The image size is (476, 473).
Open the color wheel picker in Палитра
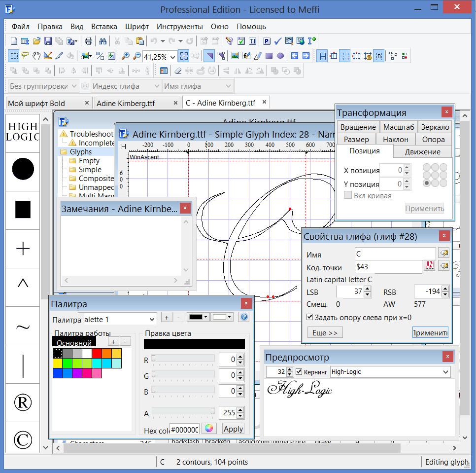pos(209,428)
